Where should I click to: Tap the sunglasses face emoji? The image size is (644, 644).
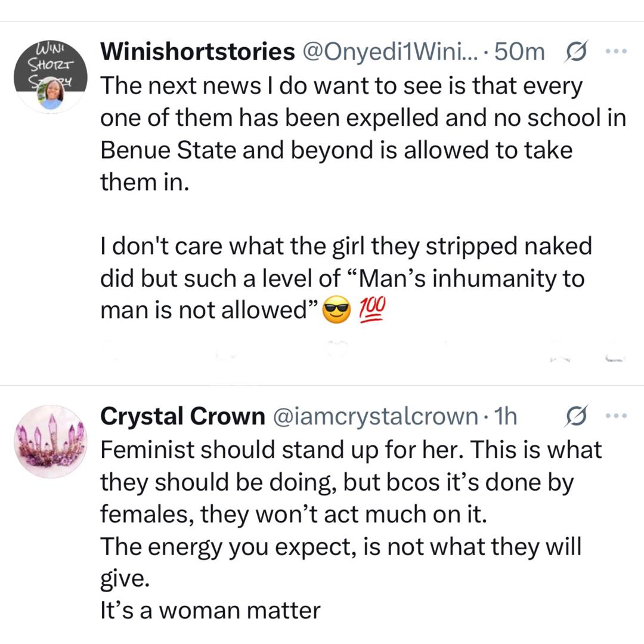coord(336,312)
